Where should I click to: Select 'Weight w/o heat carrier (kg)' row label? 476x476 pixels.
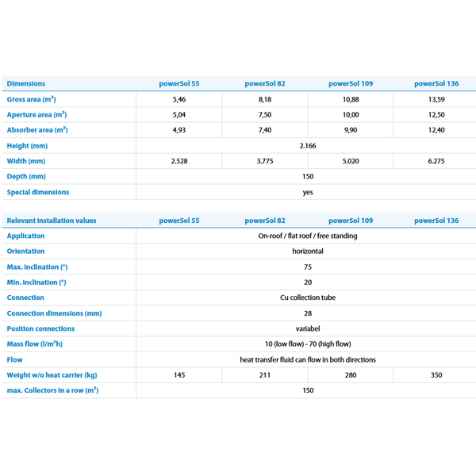click(x=52, y=375)
